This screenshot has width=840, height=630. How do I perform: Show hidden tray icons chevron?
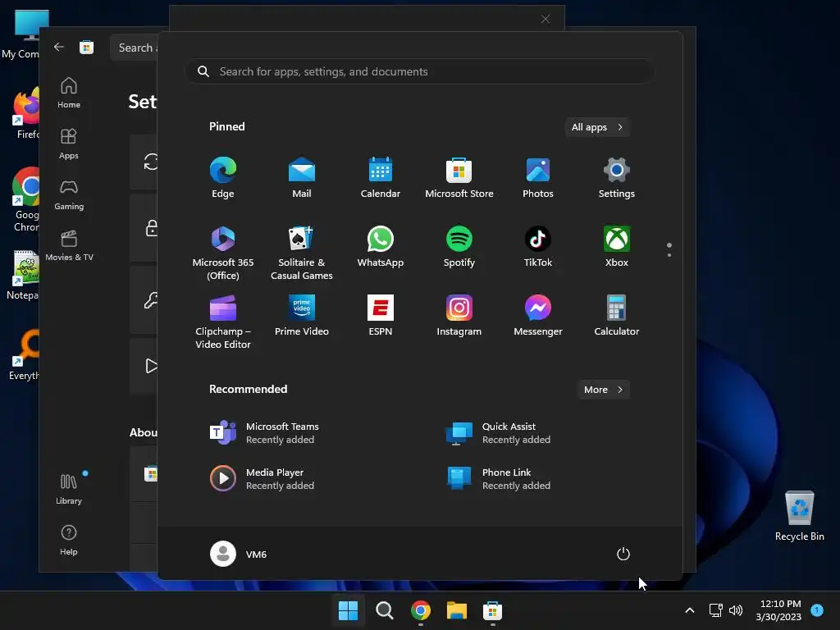(690, 610)
